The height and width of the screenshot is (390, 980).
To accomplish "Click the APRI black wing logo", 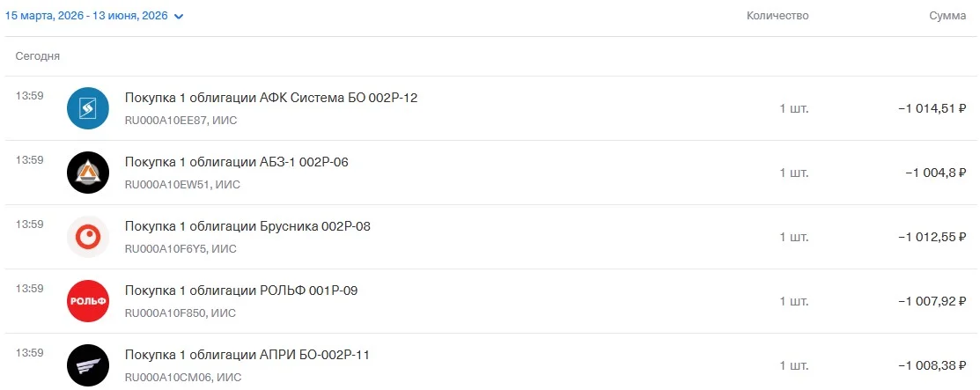I will point(88,365).
